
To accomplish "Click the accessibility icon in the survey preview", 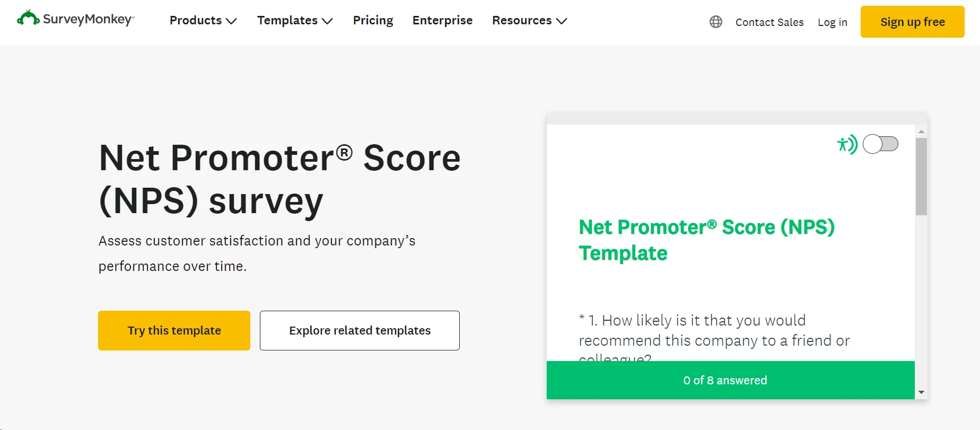I will 846,144.
